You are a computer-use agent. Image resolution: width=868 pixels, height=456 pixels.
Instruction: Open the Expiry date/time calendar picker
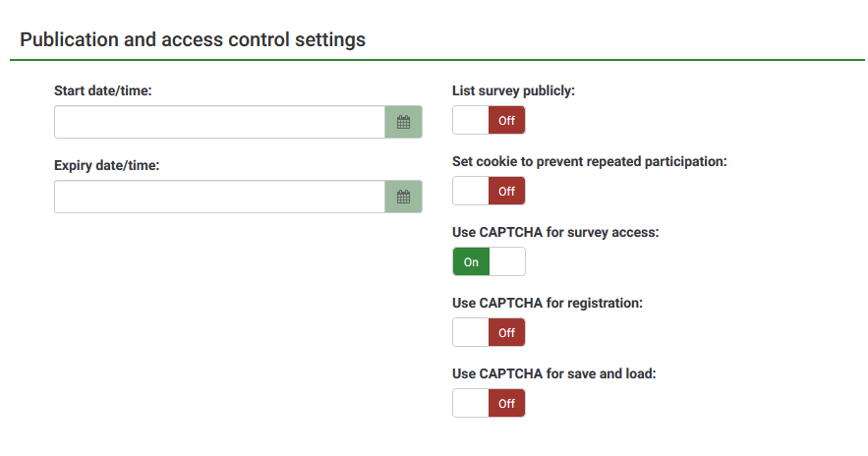(x=403, y=197)
